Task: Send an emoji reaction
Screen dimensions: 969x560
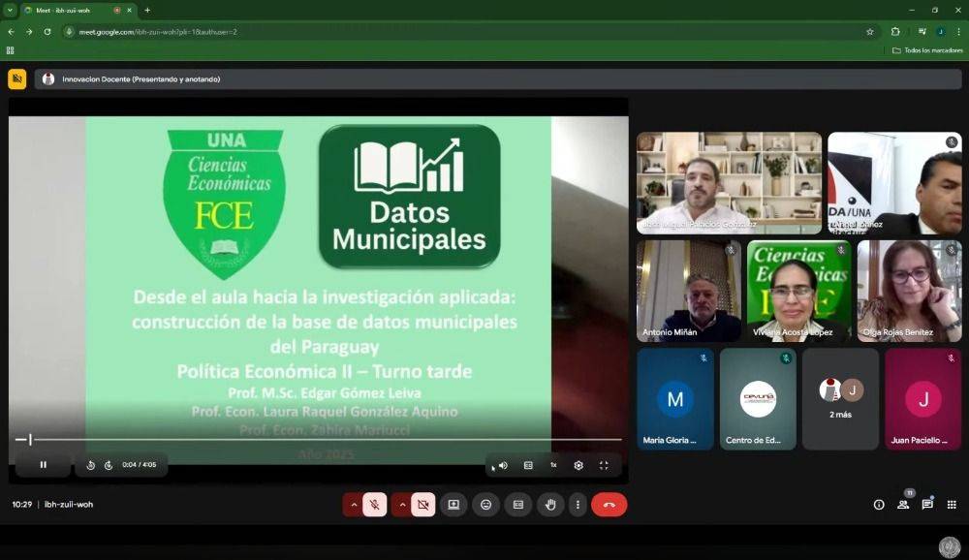Action: [x=485, y=505]
